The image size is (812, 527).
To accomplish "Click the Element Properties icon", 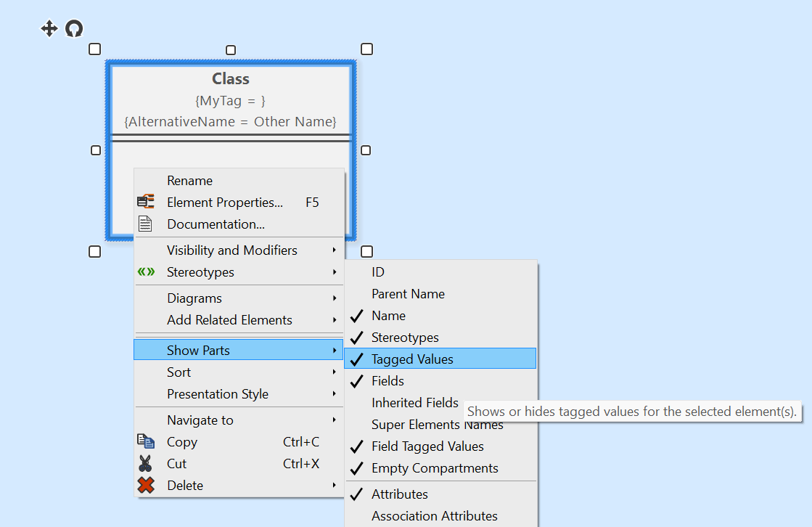I will point(146,202).
